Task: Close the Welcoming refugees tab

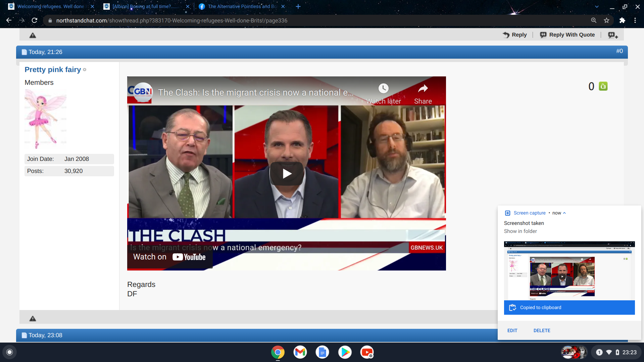Action: [x=92, y=6]
